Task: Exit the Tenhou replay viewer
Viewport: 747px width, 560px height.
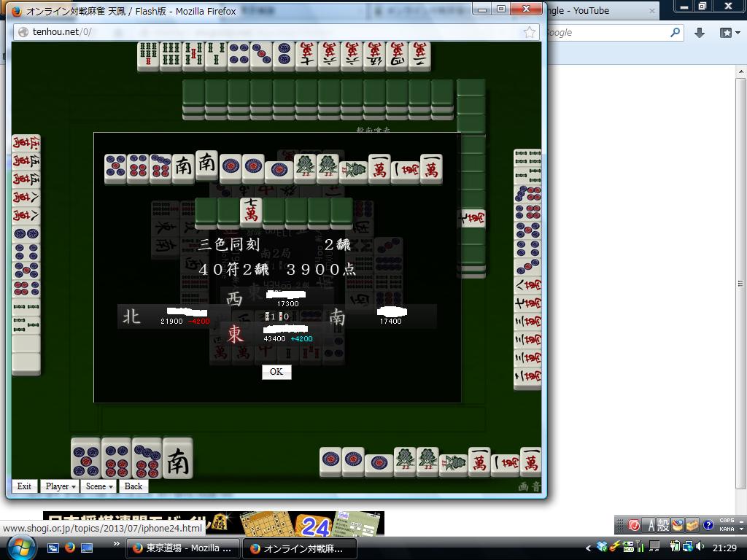Action: pos(24,486)
